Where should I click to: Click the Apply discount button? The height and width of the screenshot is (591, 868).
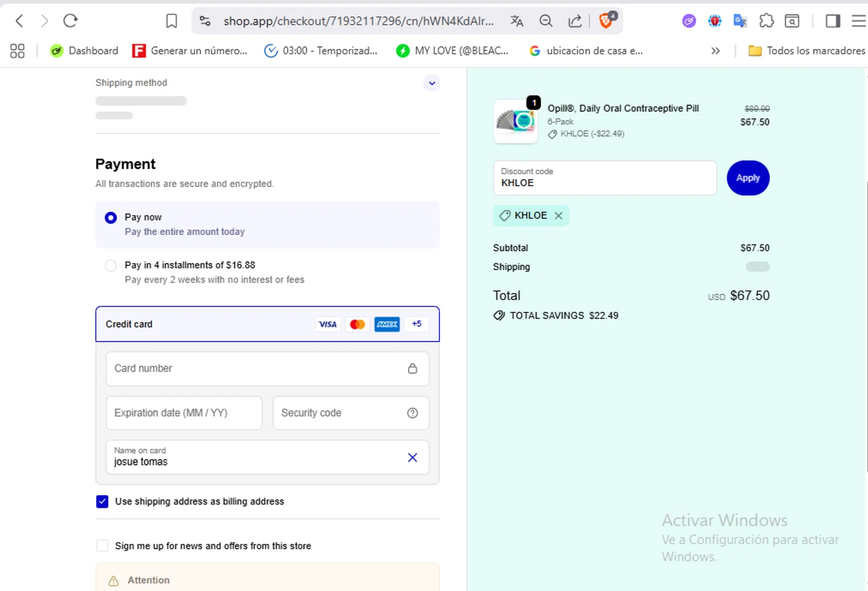pos(748,178)
